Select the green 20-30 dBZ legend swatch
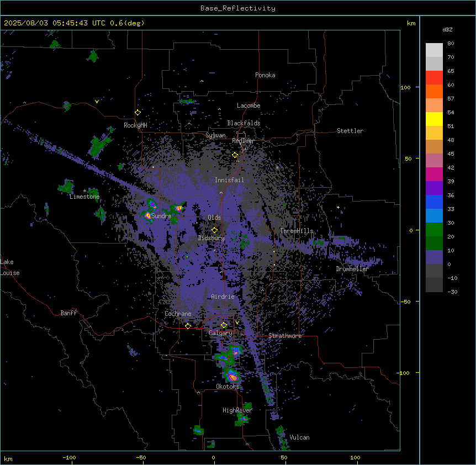 pyautogui.click(x=434, y=230)
